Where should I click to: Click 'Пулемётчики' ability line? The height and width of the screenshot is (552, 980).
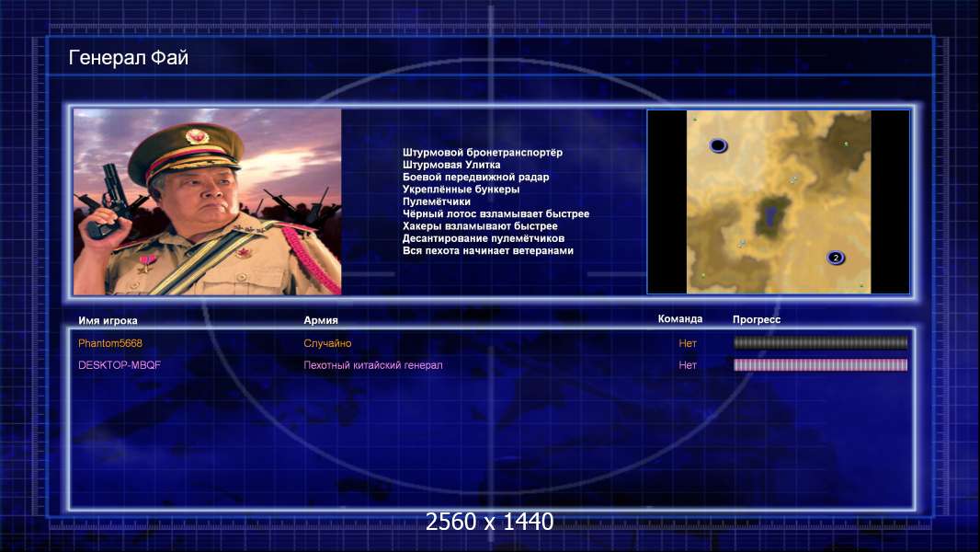[x=437, y=201]
